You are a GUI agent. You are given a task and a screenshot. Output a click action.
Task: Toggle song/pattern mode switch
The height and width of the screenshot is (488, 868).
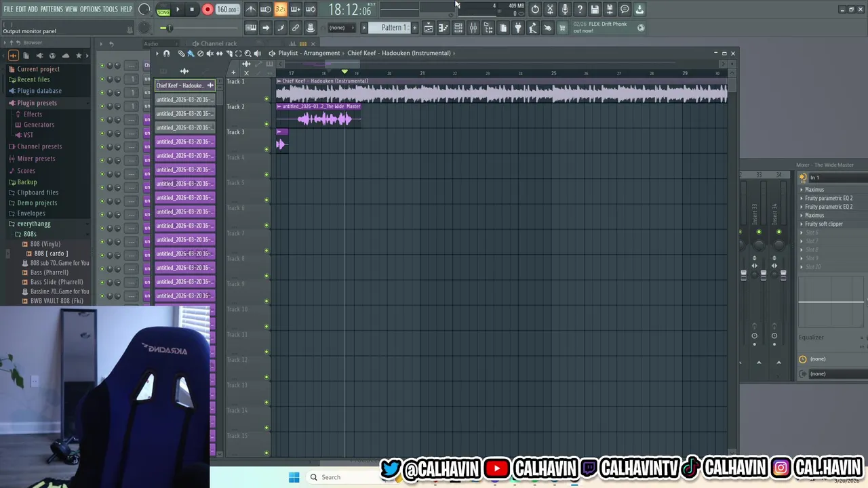pyautogui.click(x=163, y=9)
